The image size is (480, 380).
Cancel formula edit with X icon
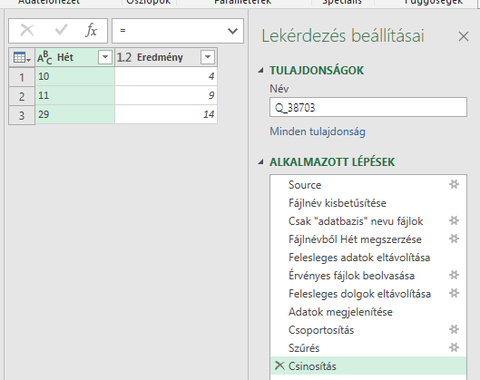tap(27, 31)
